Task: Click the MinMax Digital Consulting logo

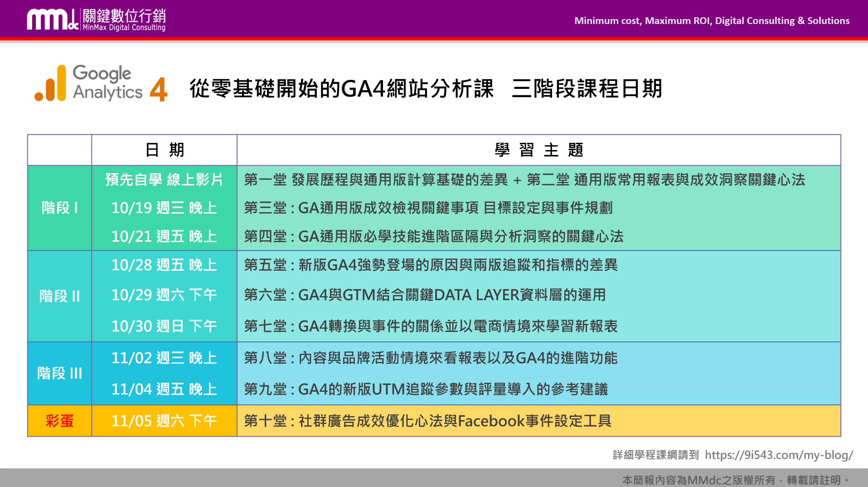Action: (96, 20)
